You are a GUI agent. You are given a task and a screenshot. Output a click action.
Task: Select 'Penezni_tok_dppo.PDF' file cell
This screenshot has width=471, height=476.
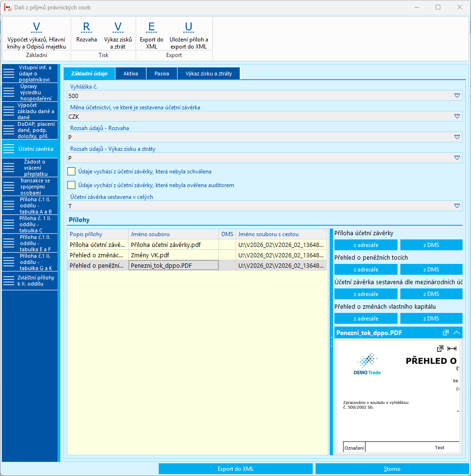pos(174,265)
